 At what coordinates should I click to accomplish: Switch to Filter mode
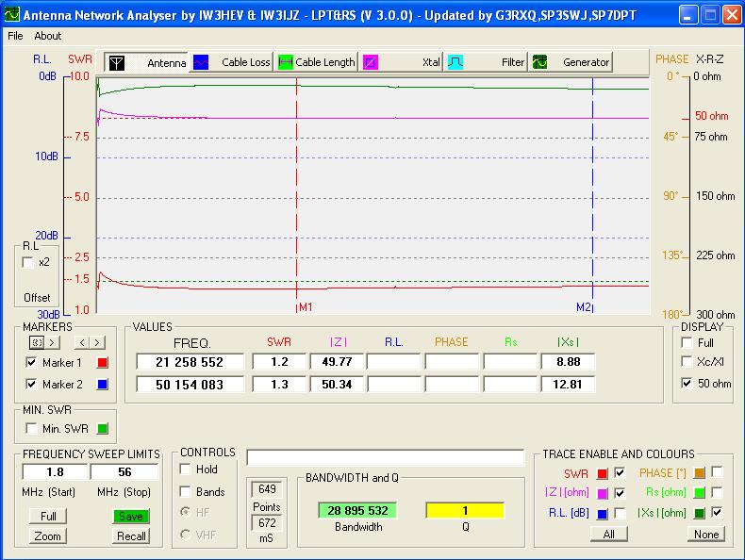487,62
